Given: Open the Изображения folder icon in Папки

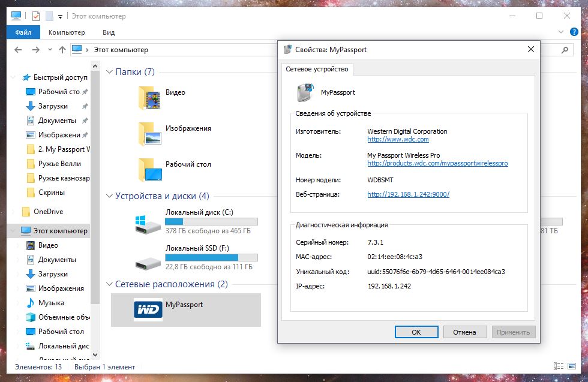Looking at the screenshot, I should pyautogui.click(x=149, y=134).
